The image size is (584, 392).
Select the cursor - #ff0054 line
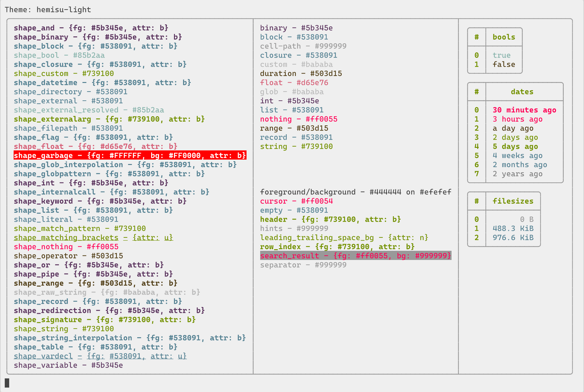pyautogui.click(x=296, y=201)
